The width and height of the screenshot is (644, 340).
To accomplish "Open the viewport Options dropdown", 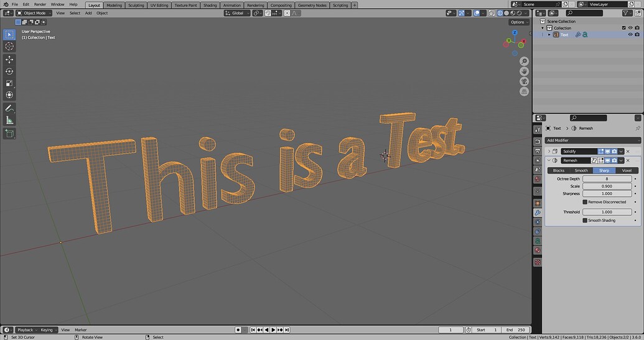I will point(519,22).
